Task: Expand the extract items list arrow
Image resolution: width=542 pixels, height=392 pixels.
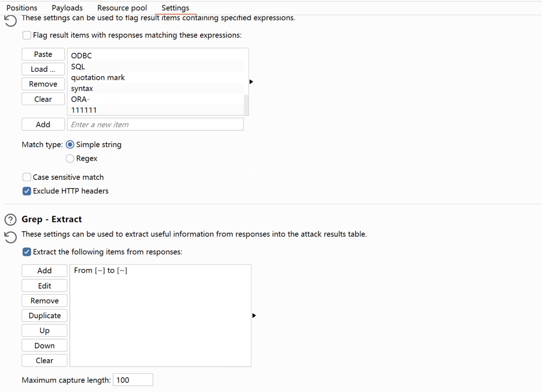Action: click(254, 315)
